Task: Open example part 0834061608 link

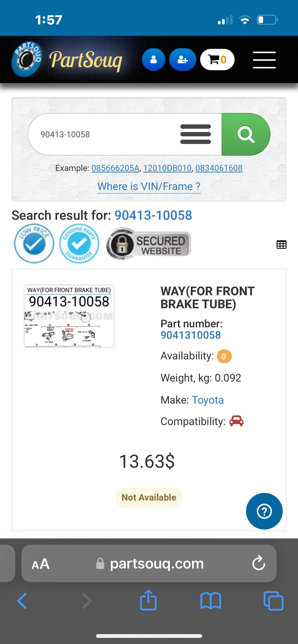Action: point(219,168)
